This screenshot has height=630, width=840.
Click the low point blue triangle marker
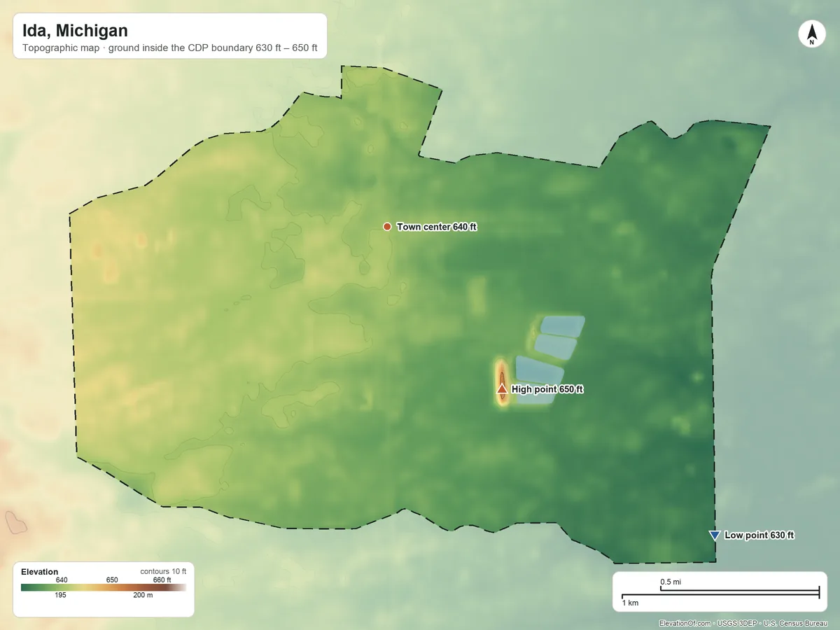(x=715, y=535)
